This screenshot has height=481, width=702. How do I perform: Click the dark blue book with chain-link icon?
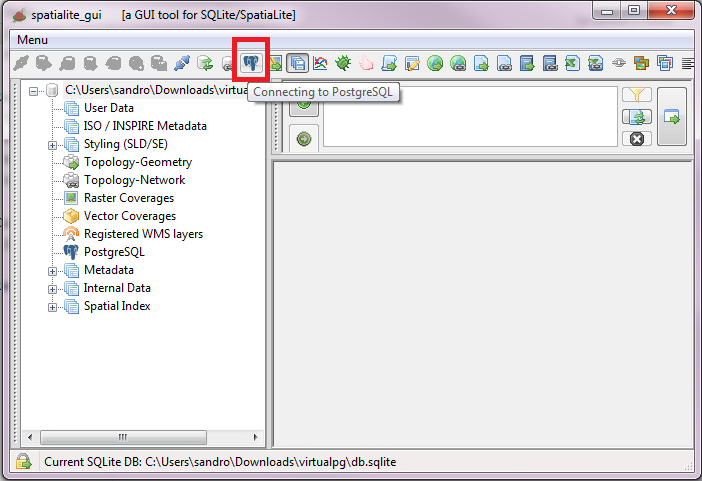pyautogui.click(x=550, y=63)
